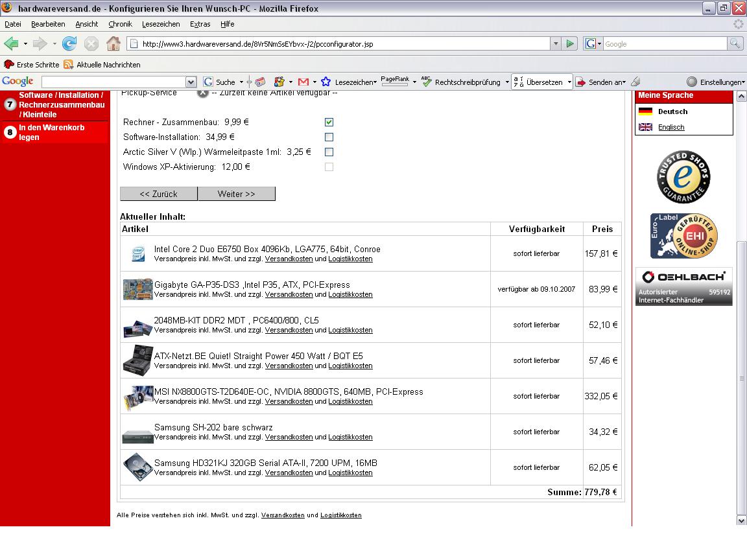Expand the Google toolbar search field dropdown

191,82
